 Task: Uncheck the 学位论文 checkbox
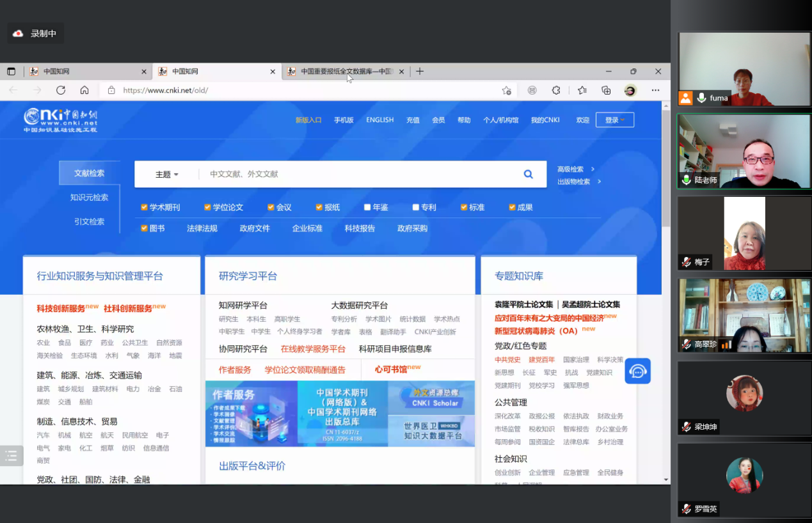tap(207, 207)
